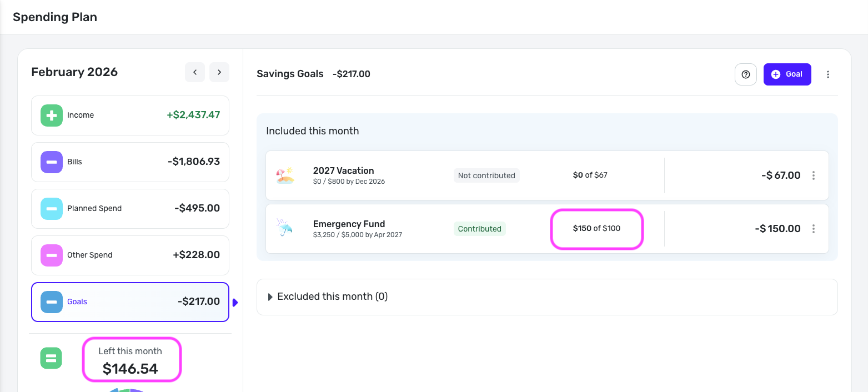Screen dimensions: 868x392
Task: Open the help question mark icon
Action: (x=746, y=74)
